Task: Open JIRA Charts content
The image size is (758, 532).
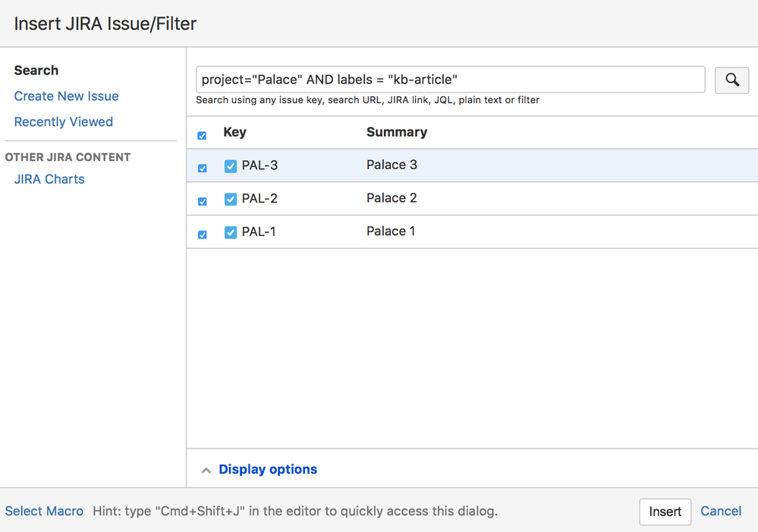Action: [x=49, y=179]
